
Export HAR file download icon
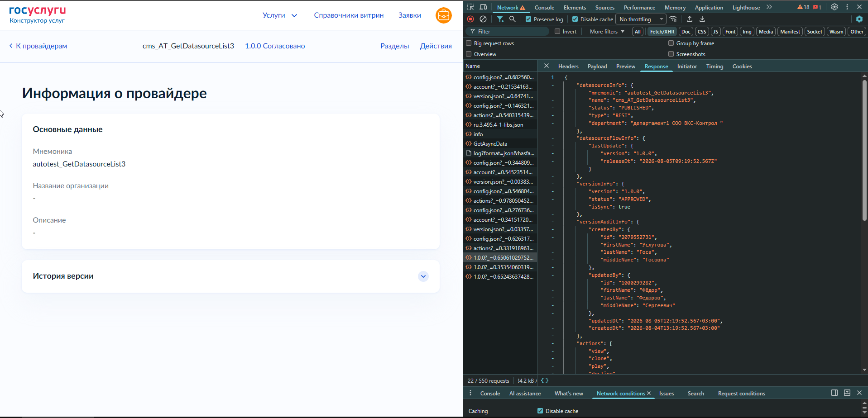(x=702, y=19)
